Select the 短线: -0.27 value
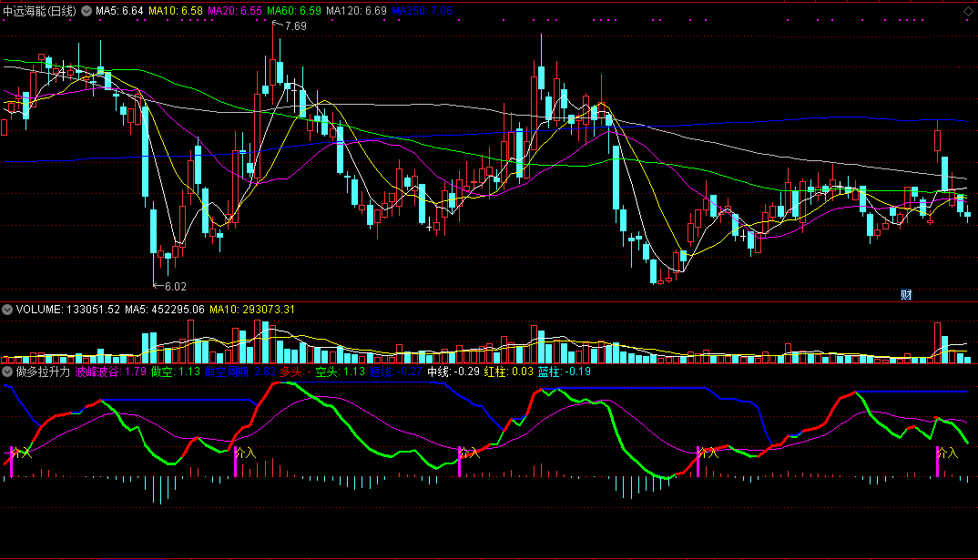 coord(395,372)
